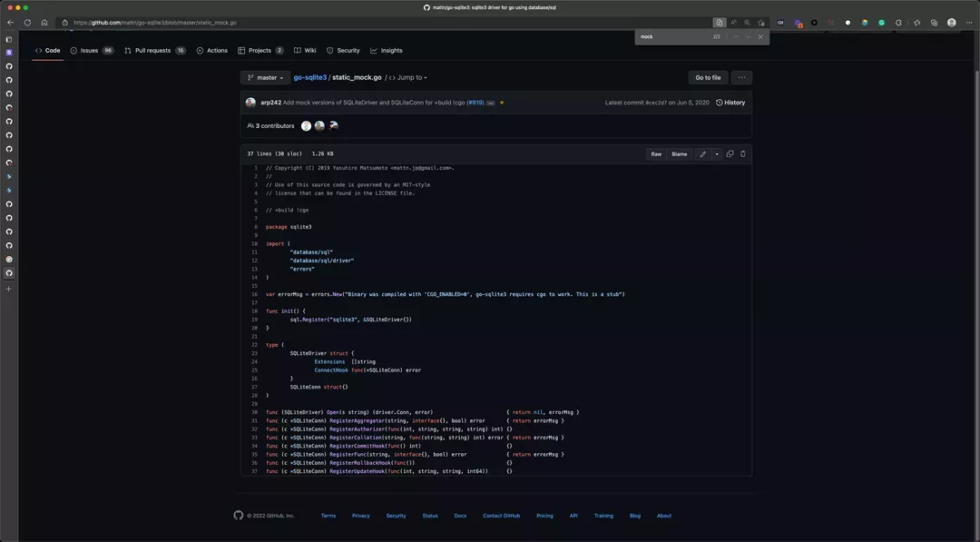This screenshot has width=980, height=542.
Task: Switch to the Pull requests tab
Action: click(152, 50)
